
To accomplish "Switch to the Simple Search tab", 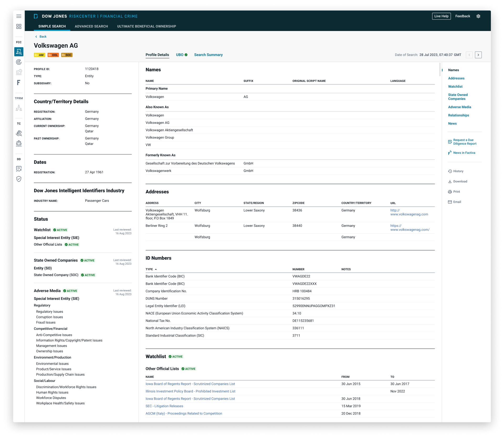I will [x=52, y=26].
